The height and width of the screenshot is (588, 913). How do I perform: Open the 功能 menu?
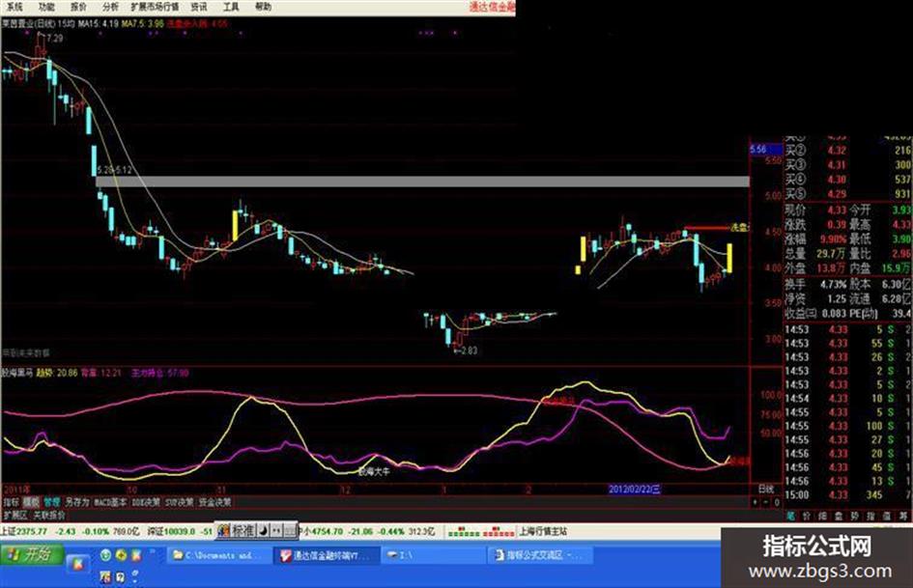click(x=46, y=7)
